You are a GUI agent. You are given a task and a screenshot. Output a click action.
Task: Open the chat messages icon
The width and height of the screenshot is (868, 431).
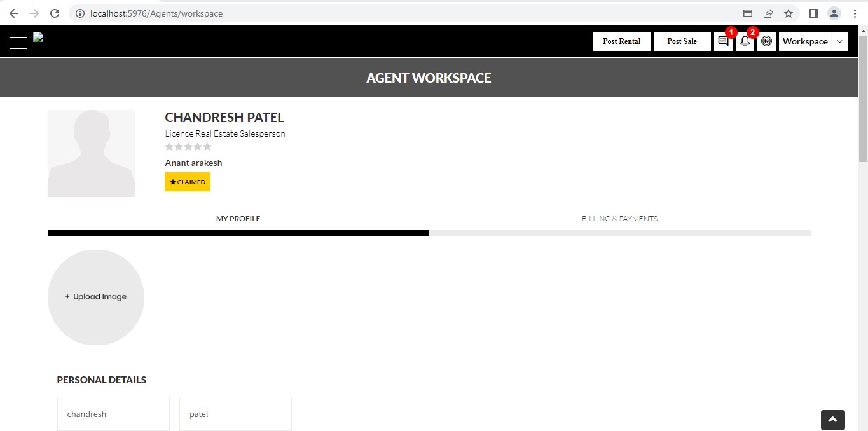723,41
